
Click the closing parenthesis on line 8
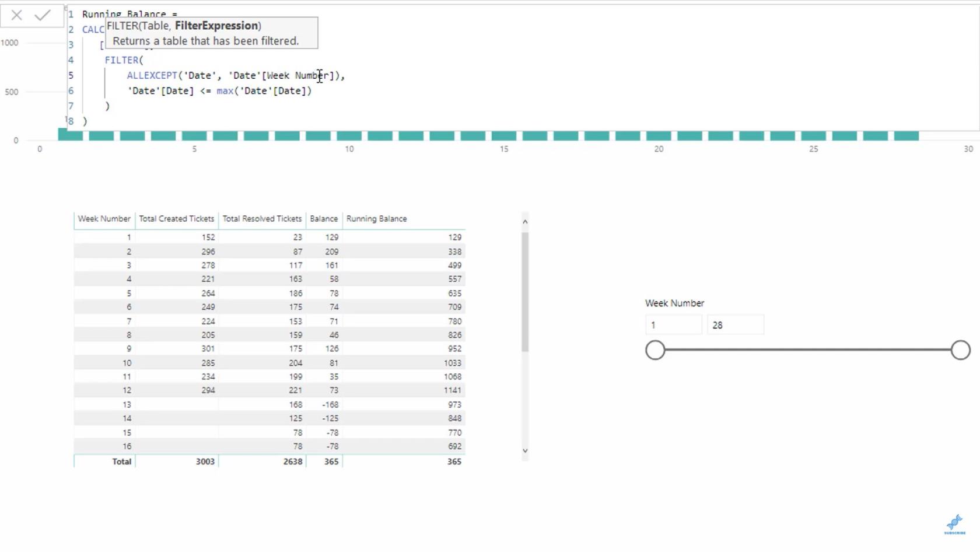[85, 121]
